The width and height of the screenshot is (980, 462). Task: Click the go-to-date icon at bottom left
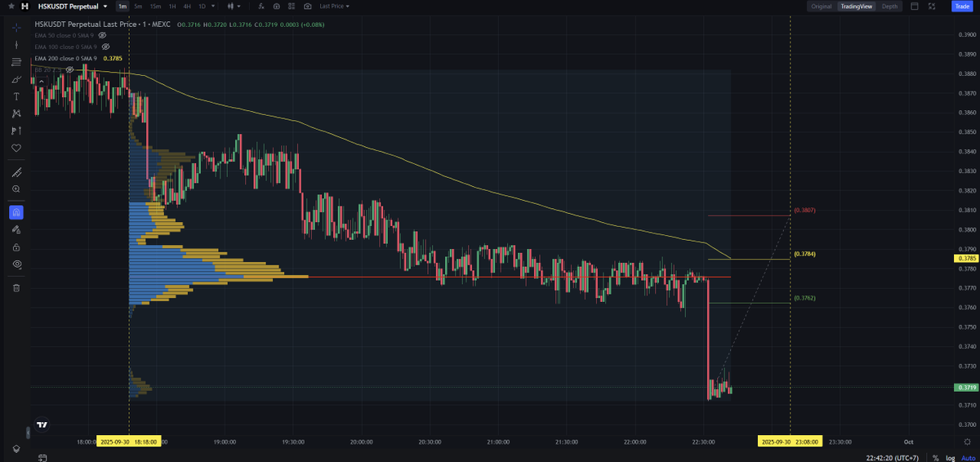point(42,458)
